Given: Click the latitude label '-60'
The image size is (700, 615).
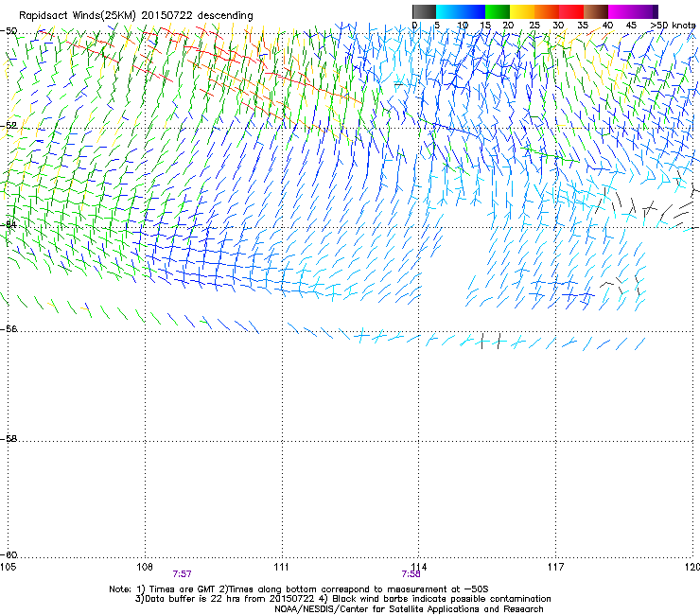Looking at the screenshot, I should tap(9, 554).
